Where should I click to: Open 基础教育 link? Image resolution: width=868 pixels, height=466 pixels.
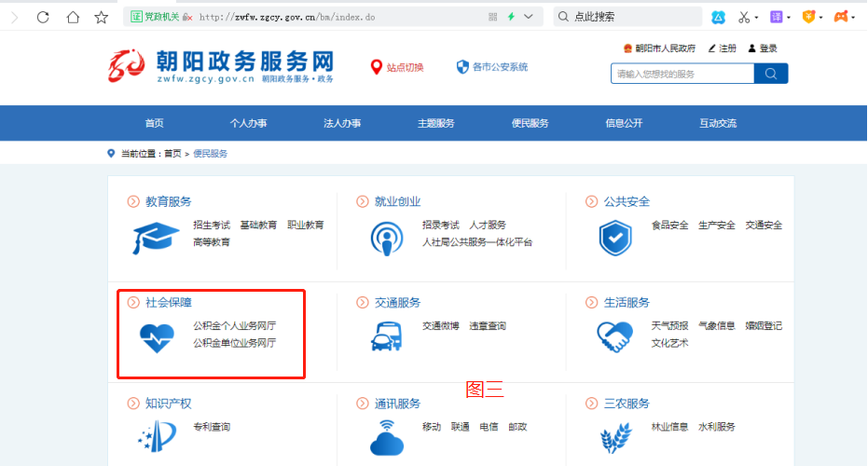[x=258, y=226]
